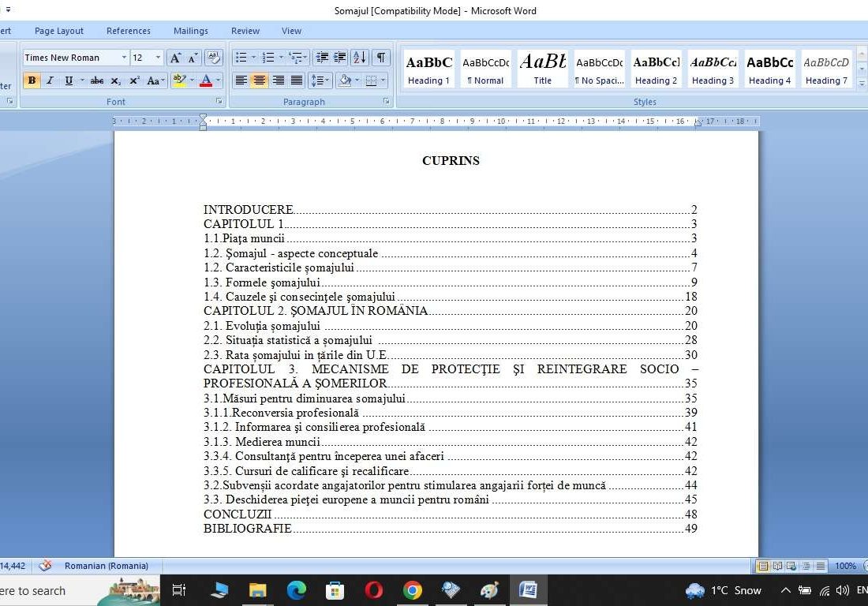The width and height of the screenshot is (868, 606).
Task: Toggle Center alignment button
Action: [x=259, y=80]
